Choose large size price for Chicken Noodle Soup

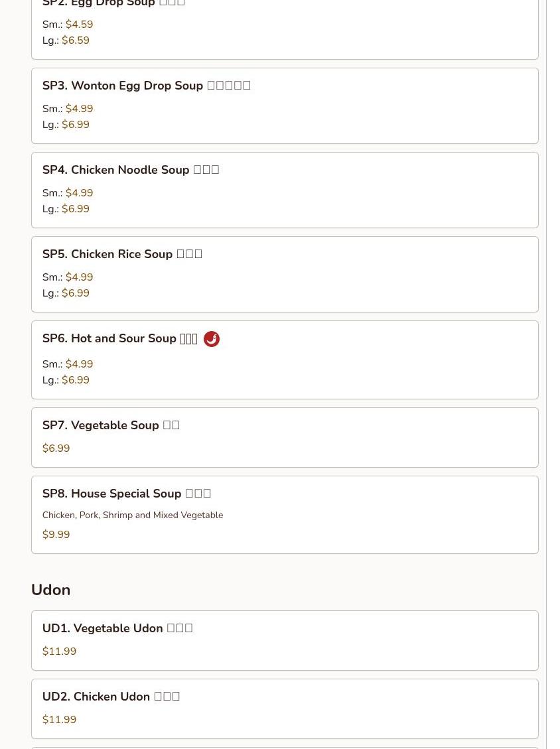click(x=76, y=209)
